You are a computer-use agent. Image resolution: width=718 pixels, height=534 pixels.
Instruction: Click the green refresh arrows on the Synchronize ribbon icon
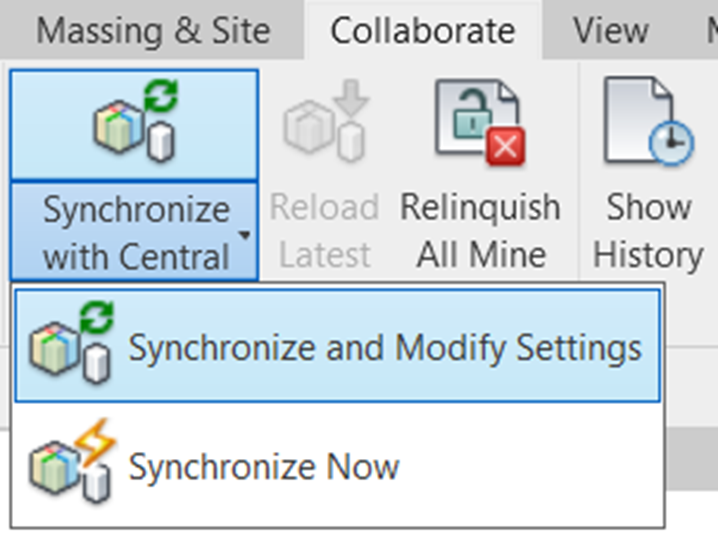(x=161, y=95)
